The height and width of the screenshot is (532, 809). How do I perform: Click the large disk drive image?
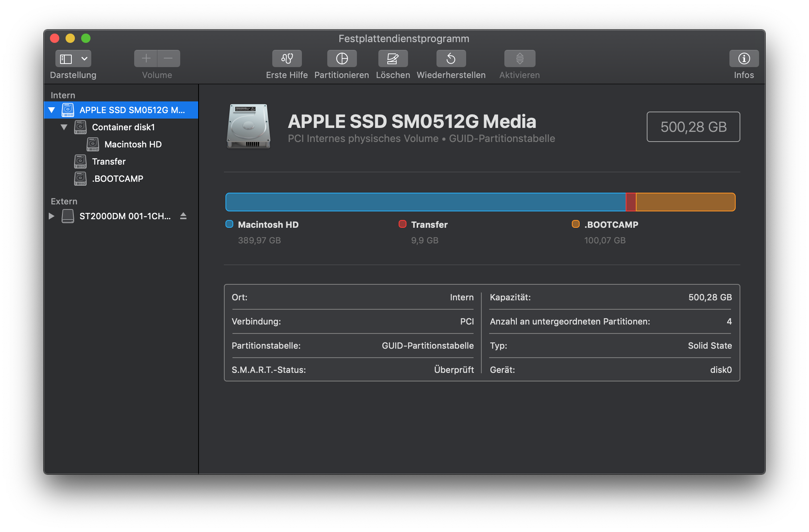click(248, 126)
